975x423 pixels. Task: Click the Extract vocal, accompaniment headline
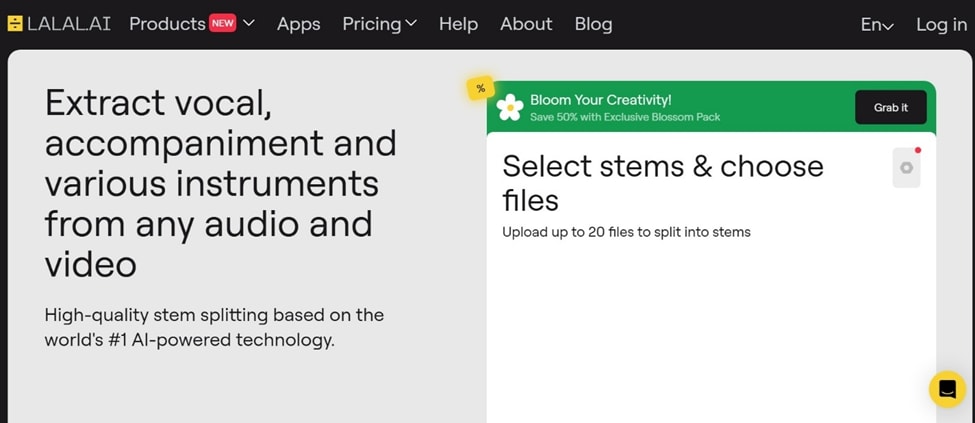[221, 183]
